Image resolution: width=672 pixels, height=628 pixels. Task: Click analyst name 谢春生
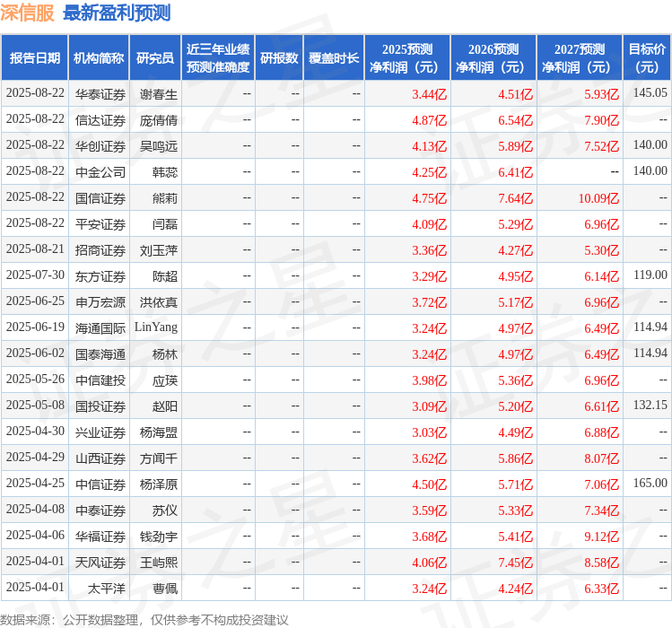click(x=159, y=93)
